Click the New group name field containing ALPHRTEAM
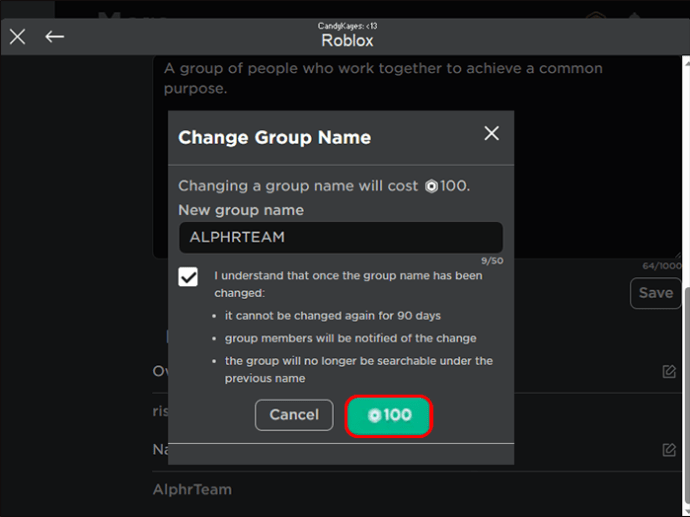This screenshot has width=690, height=517. [x=341, y=237]
